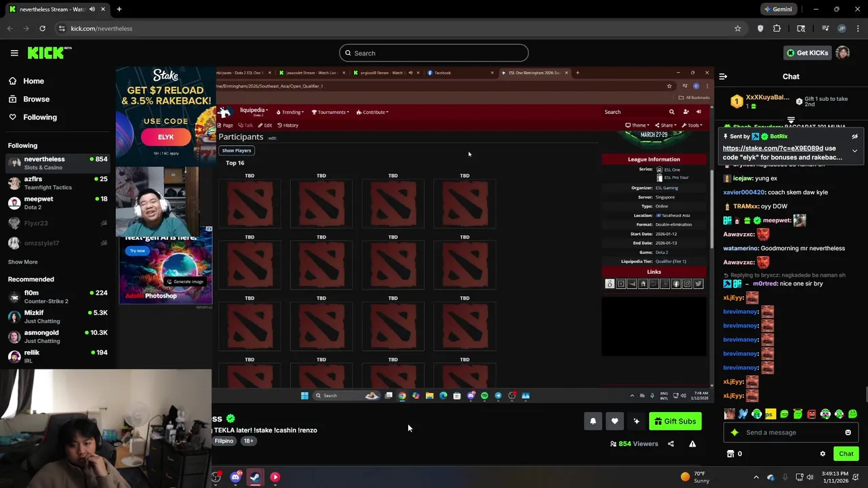This screenshot has height=488, width=868.
Task: Open rellik recommended channel
Action: pyautogui.click(x=57, y=356)
